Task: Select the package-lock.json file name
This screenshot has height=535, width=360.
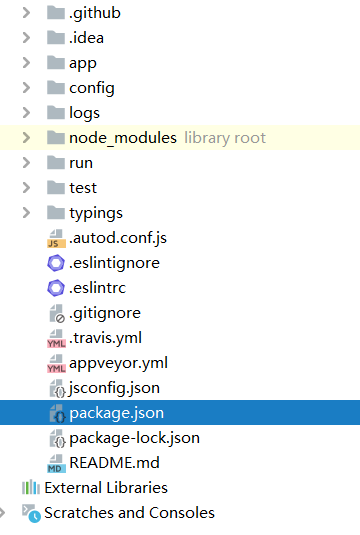Action: pyautogui.click(x=134, y=438)
